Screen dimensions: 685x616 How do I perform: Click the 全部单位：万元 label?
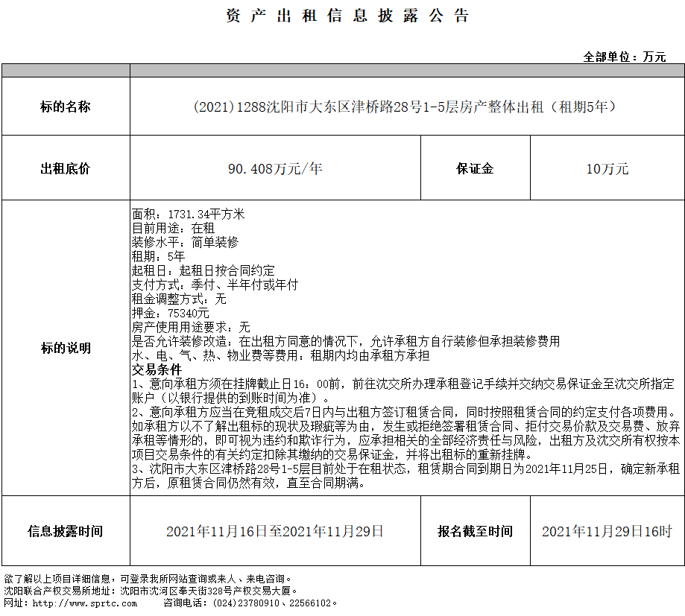pyautogui.click(x=624, y=57)
